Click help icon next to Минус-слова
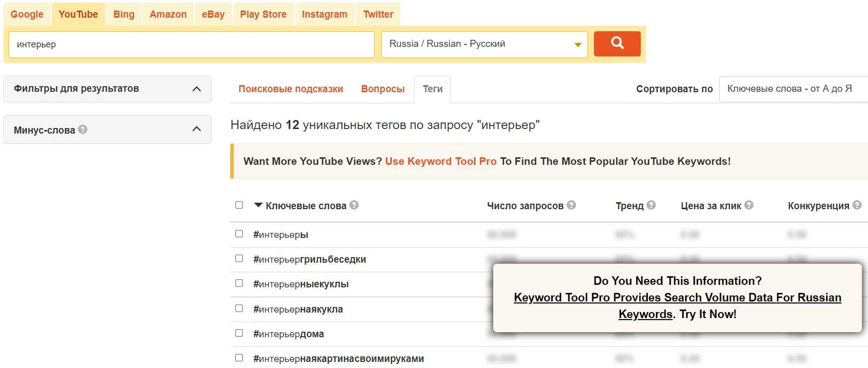868x368 pixels. pos(83,130)
